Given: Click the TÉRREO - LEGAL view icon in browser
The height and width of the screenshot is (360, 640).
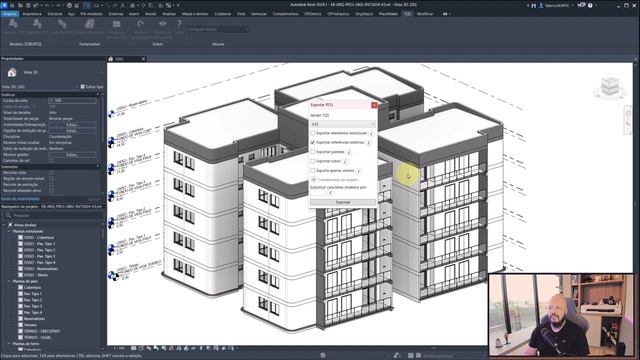Looking at the screenshot, I should (20, 338).
